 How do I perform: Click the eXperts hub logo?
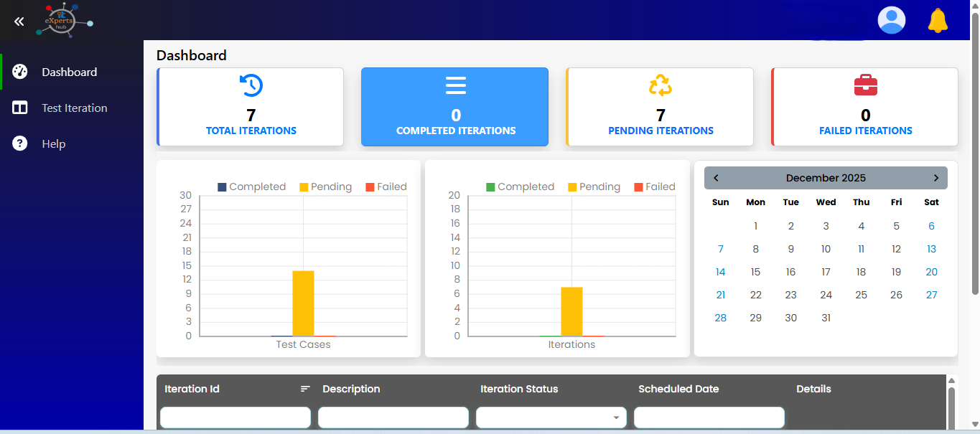[x=65, y=20]
